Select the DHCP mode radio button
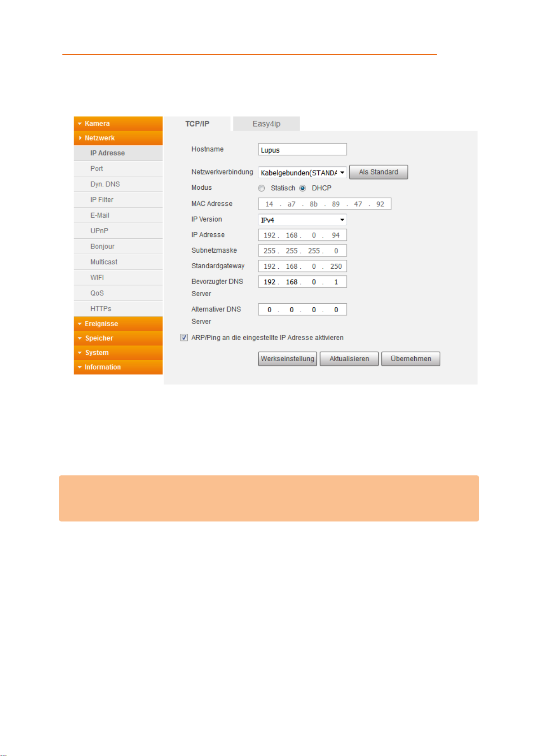 point(303,188)
